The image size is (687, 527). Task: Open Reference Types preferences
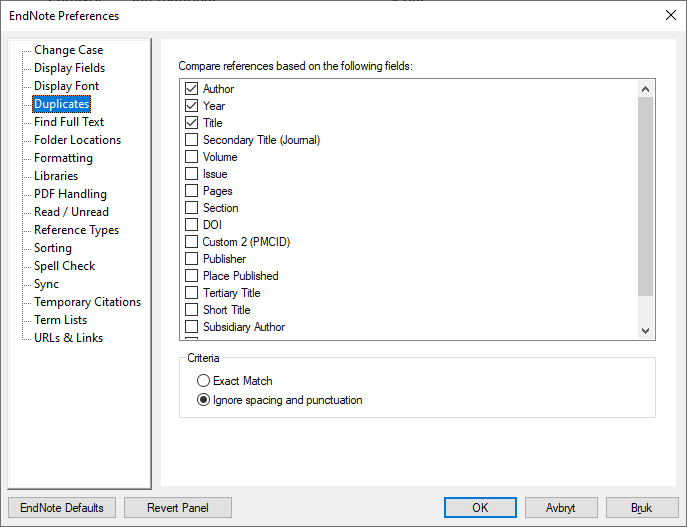coord(77,230)
